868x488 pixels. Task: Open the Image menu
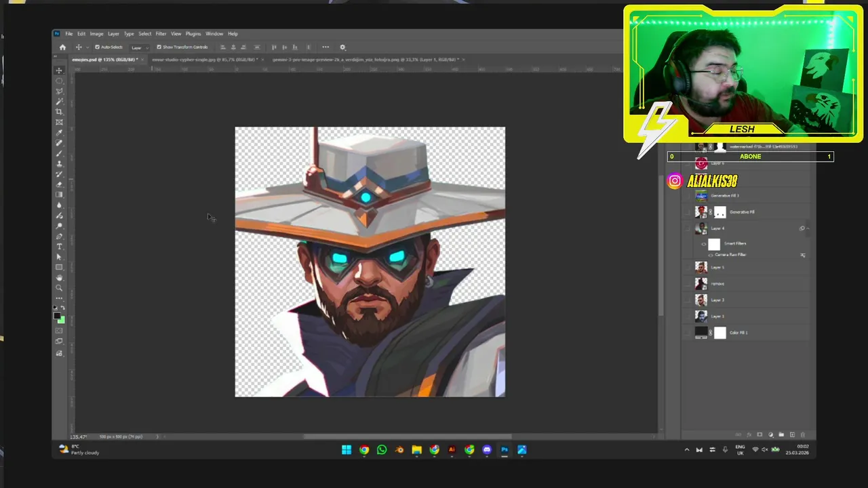click(x=96, y=34)
